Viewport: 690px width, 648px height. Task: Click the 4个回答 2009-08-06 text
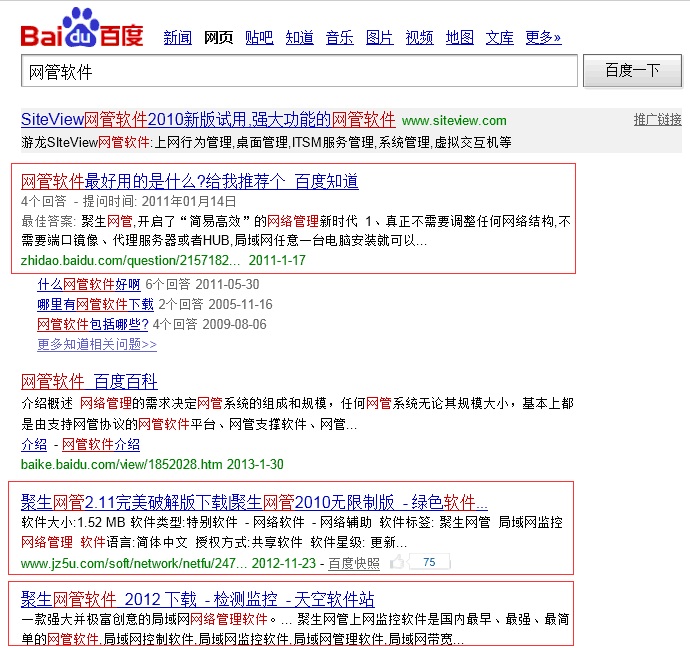pyautogui.click(x=209, y=324)
